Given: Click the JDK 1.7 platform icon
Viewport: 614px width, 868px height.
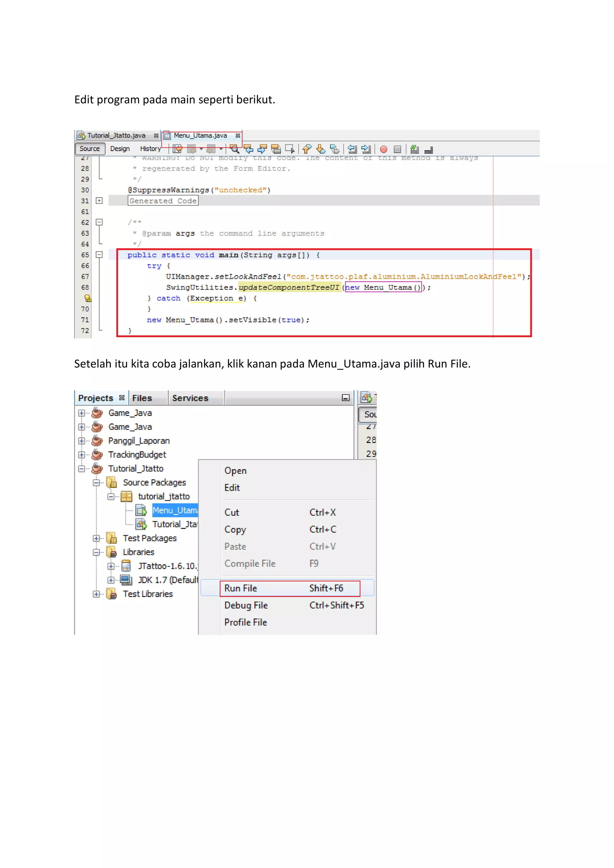Looking at the screenshot, I should coord(126,580).
